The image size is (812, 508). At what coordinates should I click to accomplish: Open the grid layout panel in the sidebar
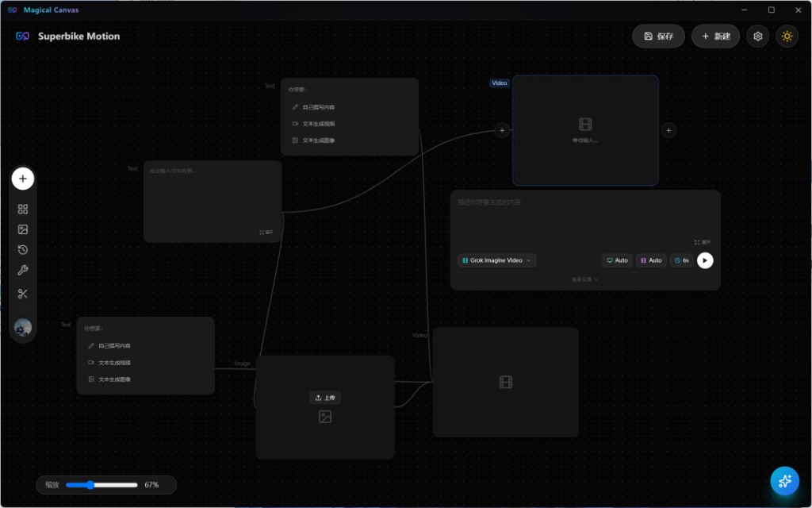point(23,209)
